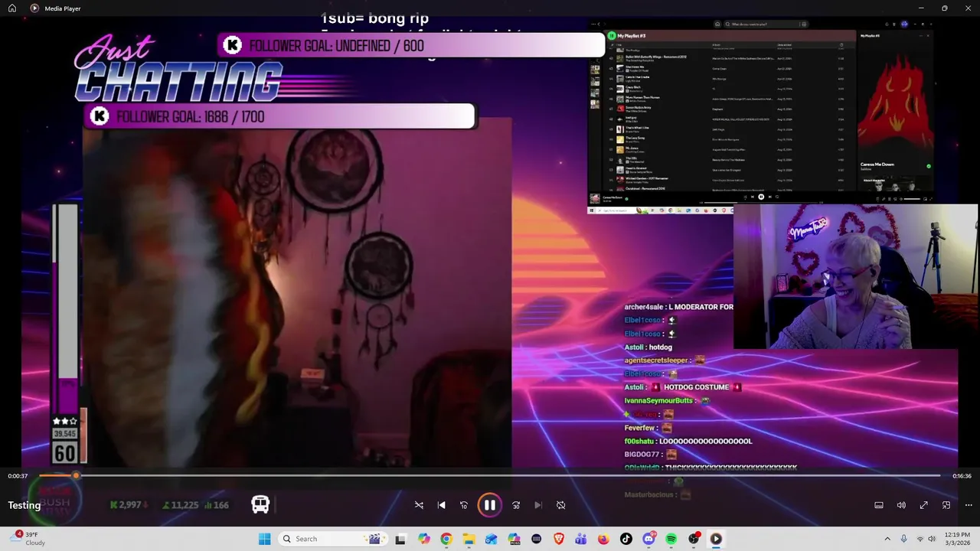Go to previous track
Image resolution: width=980 pixels, height=551 pixels.
(x=441, y=505)
